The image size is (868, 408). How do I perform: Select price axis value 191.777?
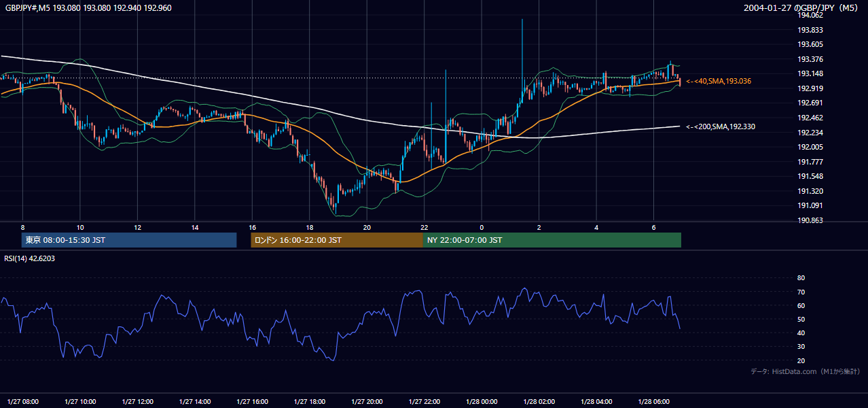(x=810, y=162)
